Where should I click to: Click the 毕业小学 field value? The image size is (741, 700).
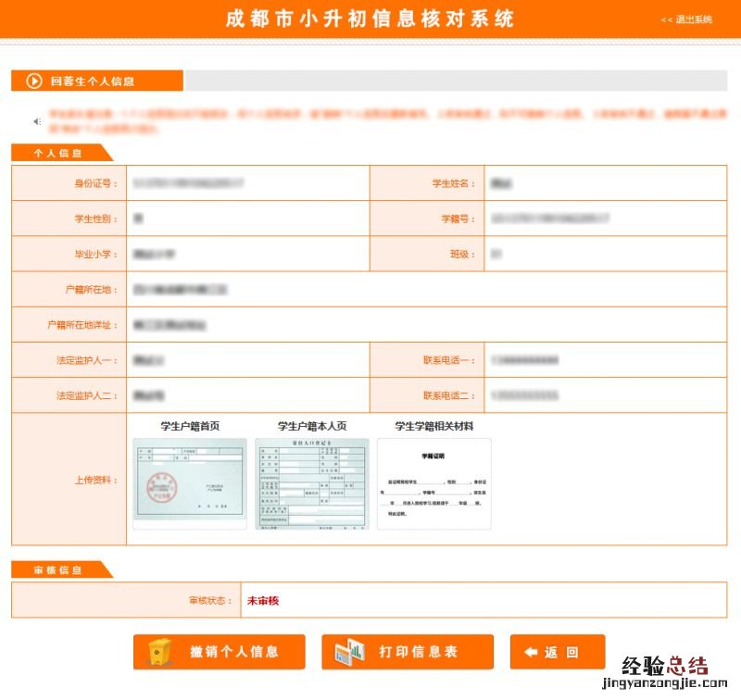[154, 254]
